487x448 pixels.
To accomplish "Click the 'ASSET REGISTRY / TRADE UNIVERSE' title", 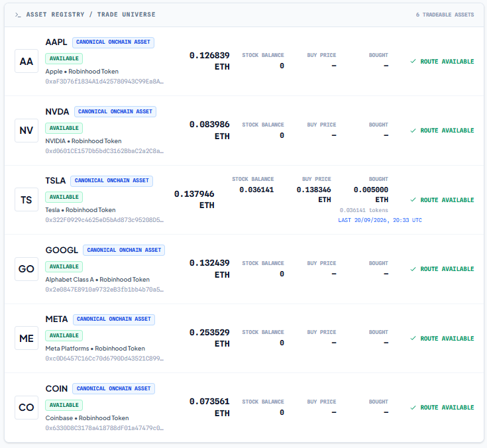I will click(x=91, y=15).
